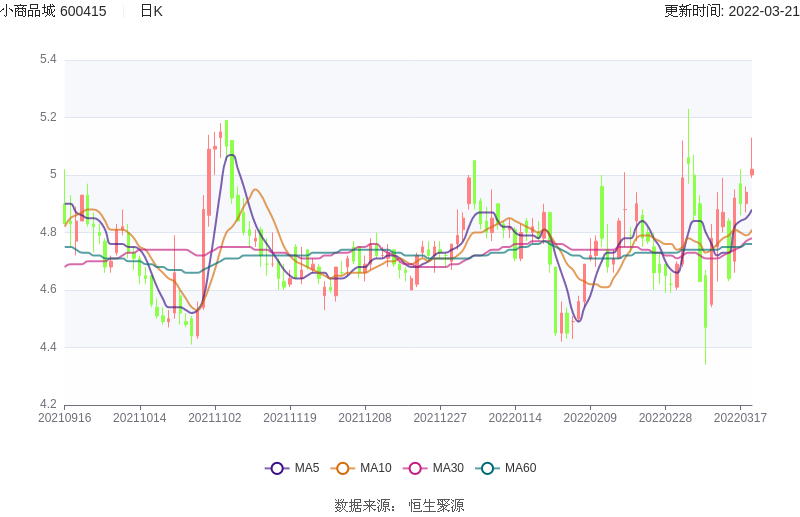
Task: Select the 日K daily chart tab
Action: [151, 11]
